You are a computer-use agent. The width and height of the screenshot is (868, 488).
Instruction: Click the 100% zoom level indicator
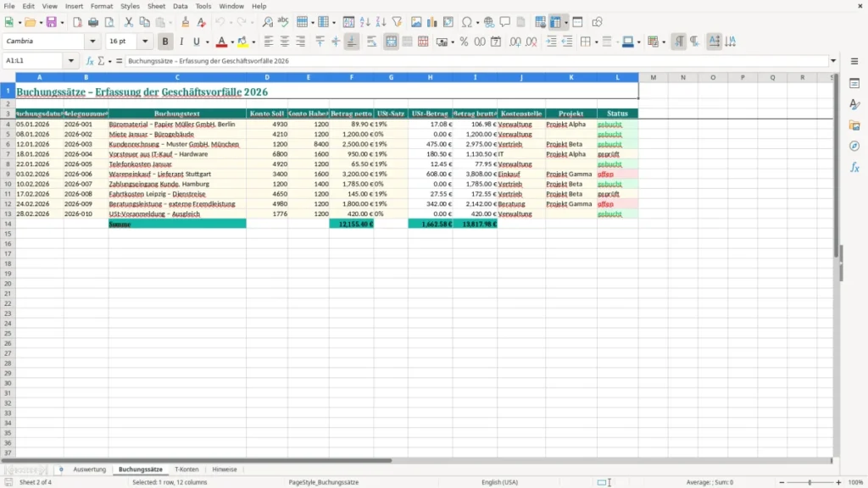coord(856,482)
